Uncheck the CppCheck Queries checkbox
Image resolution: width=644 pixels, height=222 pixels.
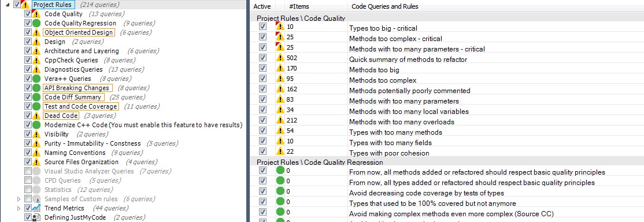28,60
